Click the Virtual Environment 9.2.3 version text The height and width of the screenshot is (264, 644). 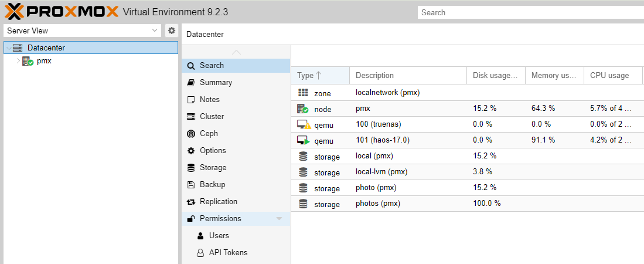tap(176, 12)
